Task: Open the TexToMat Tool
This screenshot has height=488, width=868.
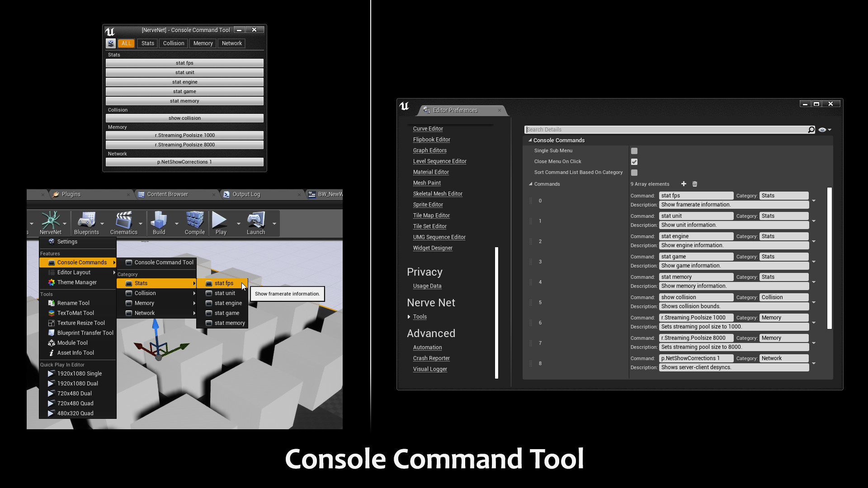Action: [78, 313]
